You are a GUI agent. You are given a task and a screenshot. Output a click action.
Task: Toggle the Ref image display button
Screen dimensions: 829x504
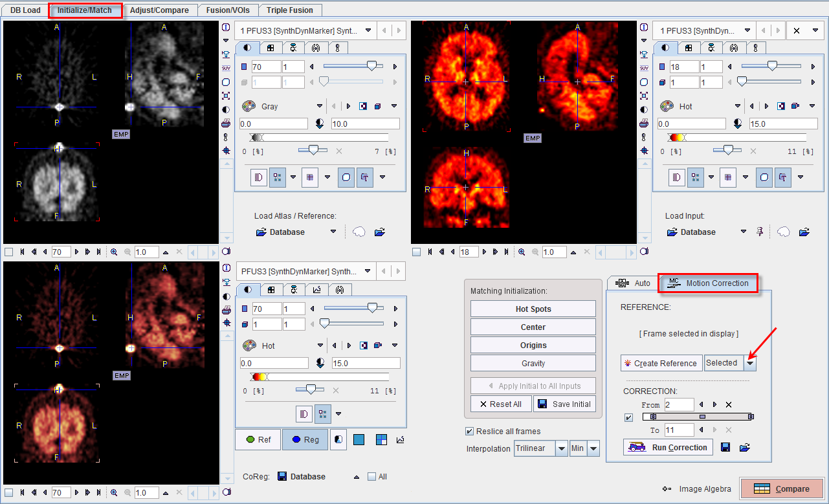coord(258,439)
